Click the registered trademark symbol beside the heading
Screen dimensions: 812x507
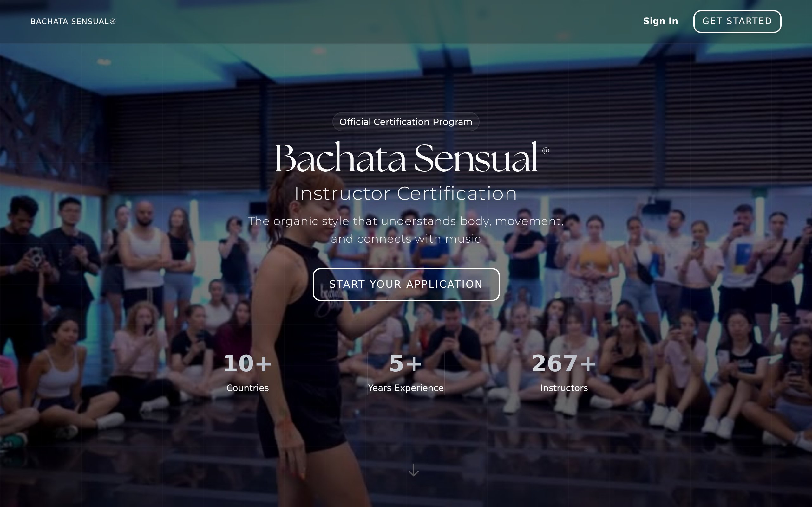[x=546, y=151]
